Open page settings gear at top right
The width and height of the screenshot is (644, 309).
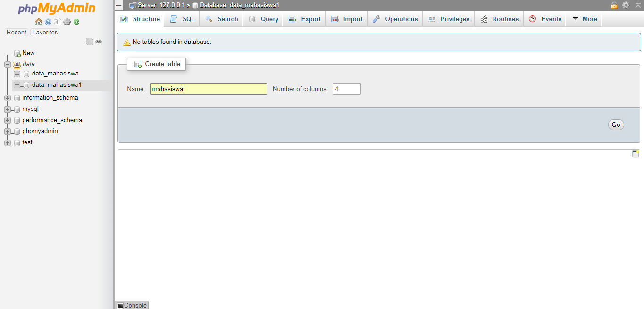click(x=626, y=5)
